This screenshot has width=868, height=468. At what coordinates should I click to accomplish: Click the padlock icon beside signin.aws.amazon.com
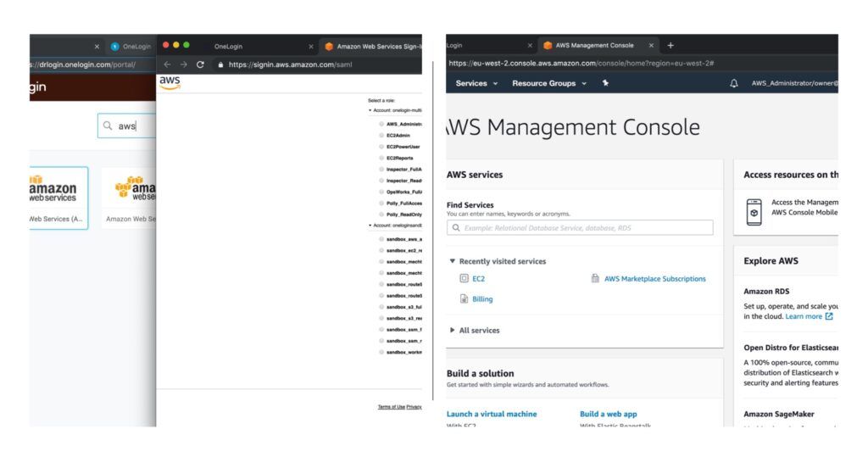[220, 64]
